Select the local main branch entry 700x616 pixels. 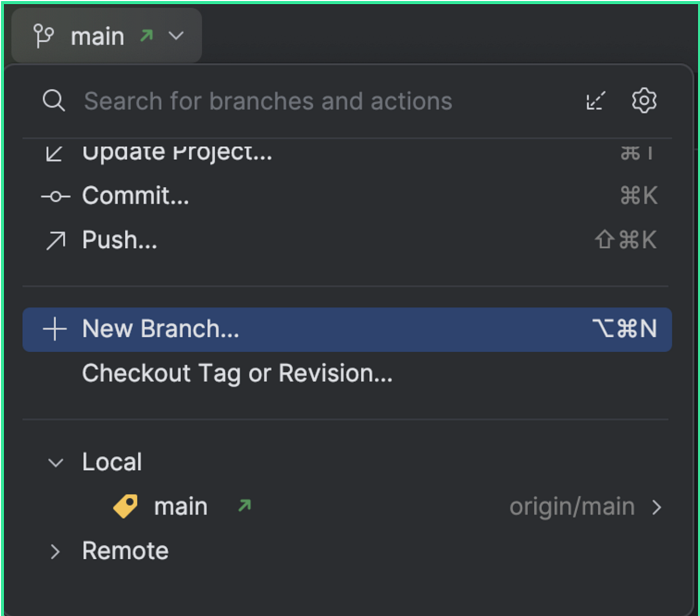tap(347, 506)
